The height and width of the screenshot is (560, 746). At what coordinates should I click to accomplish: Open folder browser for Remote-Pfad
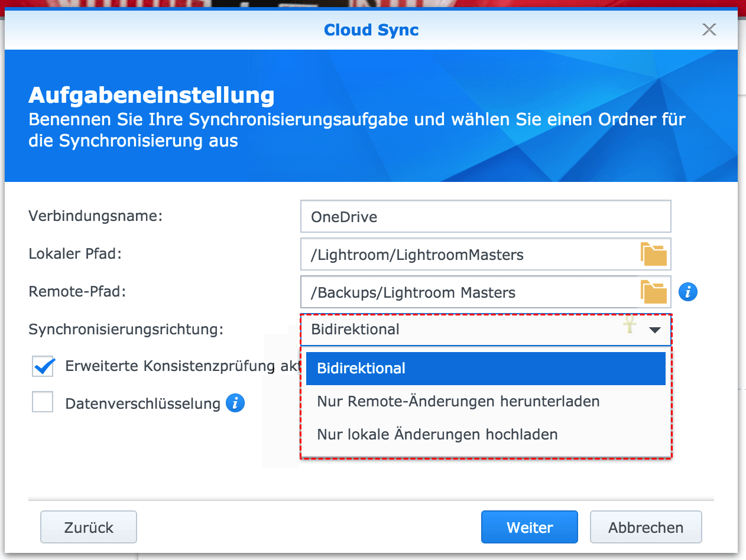coord(653,292)
